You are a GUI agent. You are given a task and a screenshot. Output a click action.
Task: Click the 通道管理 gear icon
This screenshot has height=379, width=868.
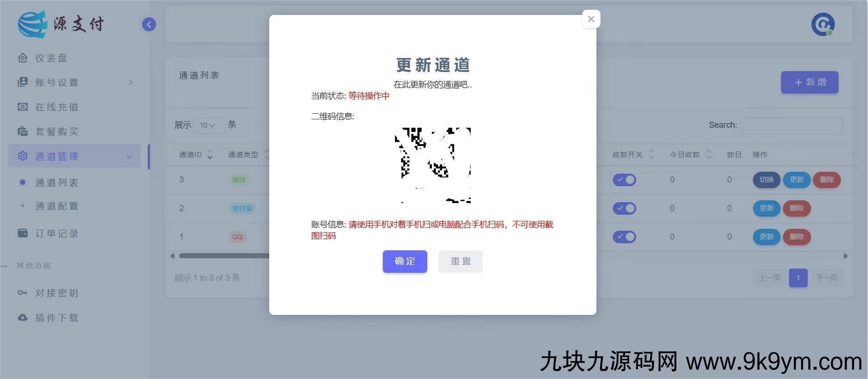[x=22, y=156]
